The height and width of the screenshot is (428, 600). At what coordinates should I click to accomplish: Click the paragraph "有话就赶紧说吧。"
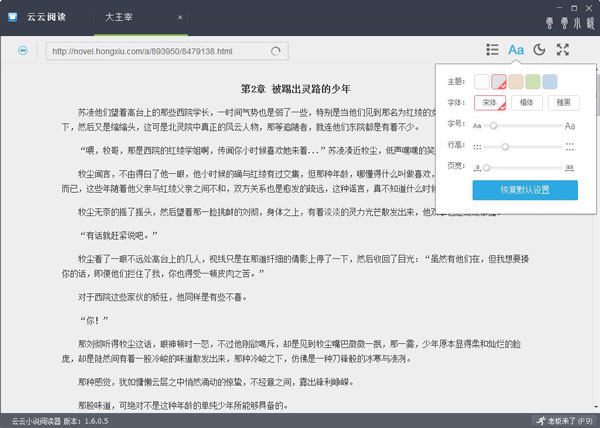118,236
